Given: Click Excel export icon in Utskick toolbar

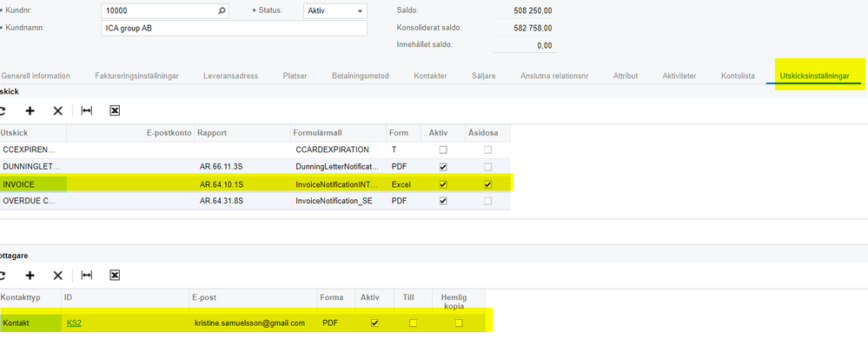Looking at the screenshot, I should click(115, 110).
